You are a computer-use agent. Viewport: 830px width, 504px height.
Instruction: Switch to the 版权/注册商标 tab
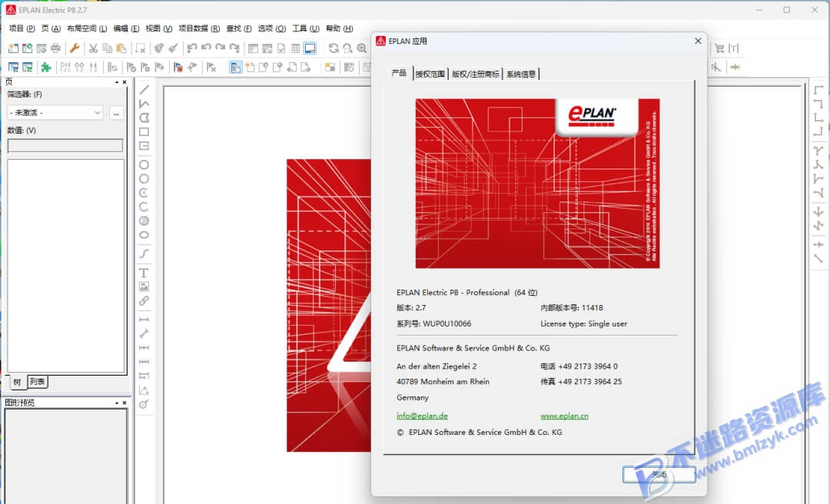pos(476,74)
